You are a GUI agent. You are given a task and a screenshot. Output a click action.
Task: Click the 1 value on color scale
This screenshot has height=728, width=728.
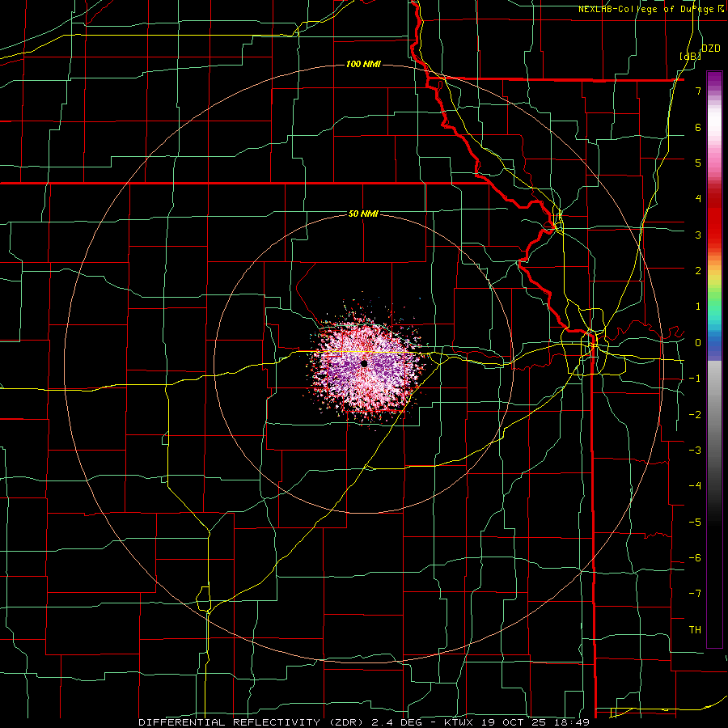click(x=698, y=307)
